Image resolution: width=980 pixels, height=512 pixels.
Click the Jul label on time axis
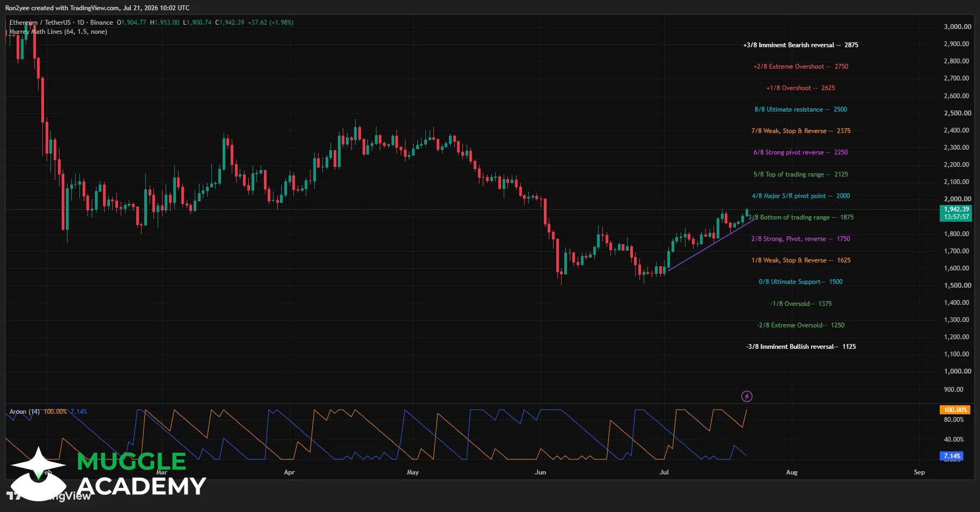[x=664, y=472]
